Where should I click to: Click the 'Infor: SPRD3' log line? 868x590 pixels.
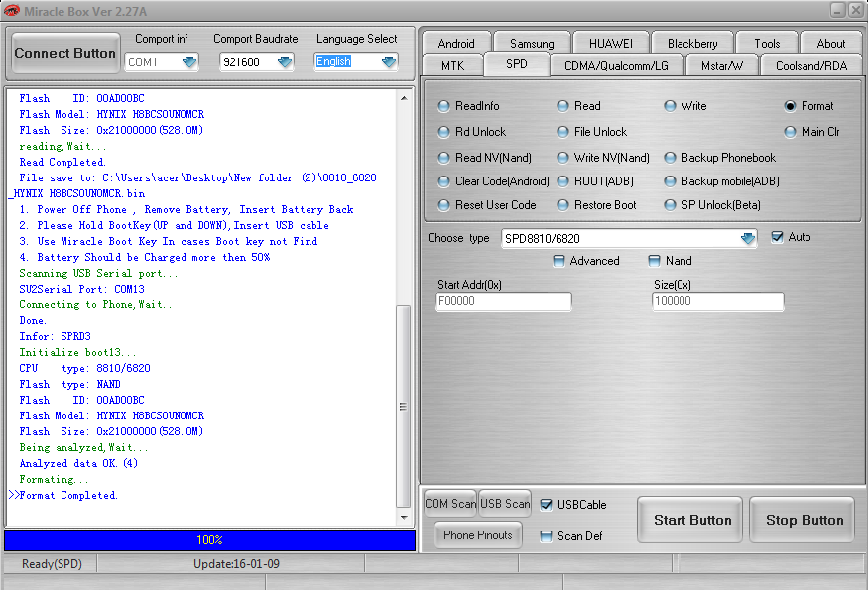[55, 336]
